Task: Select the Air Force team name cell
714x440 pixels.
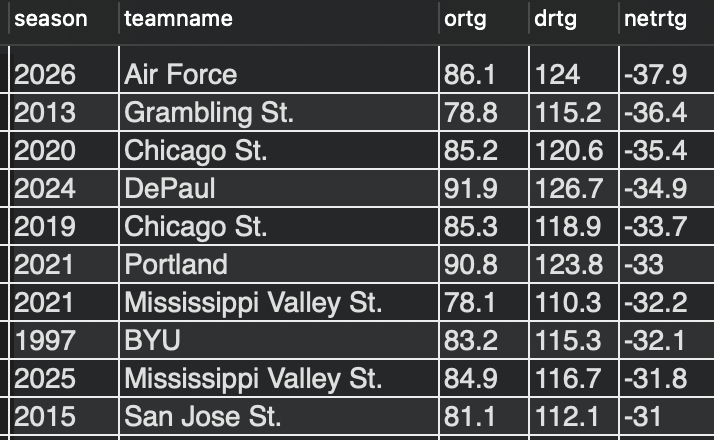Action: point(181,74)
